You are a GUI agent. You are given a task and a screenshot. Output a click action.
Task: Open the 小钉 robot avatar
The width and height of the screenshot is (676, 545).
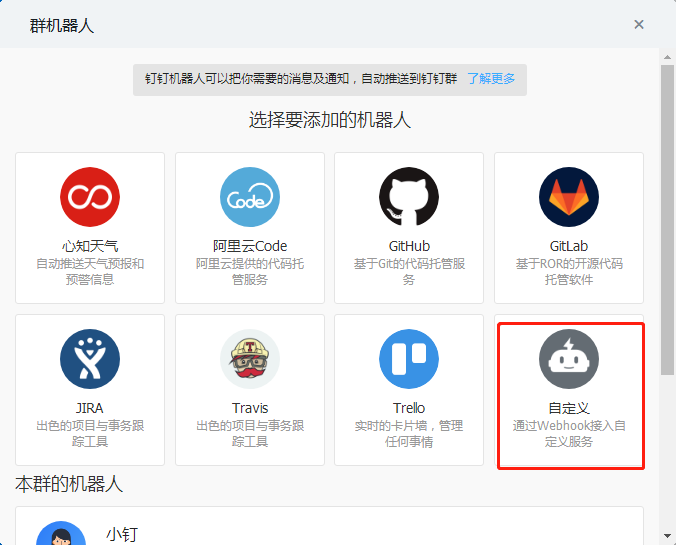tap(61, 534)
